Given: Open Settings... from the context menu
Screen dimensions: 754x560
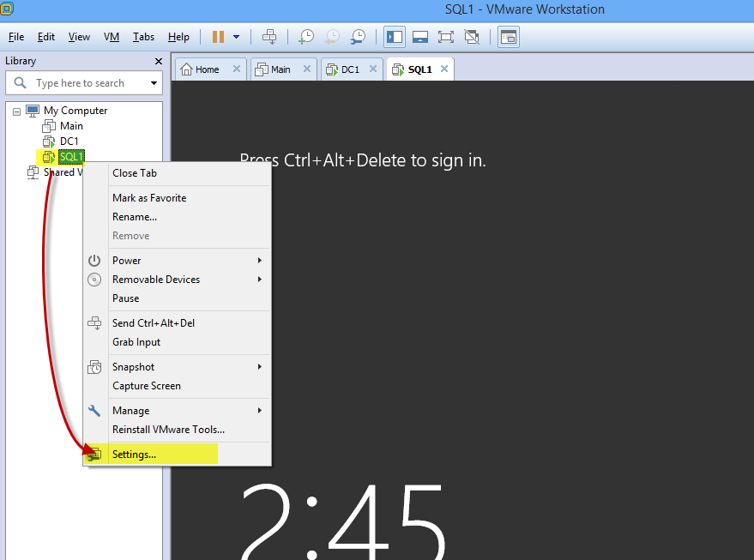Looking at the screenshot, I should [177, 455].
